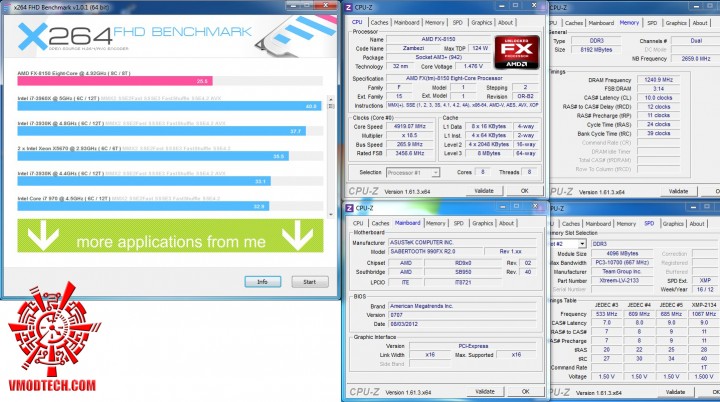Click the Link Width value x16
Viewport: 720px width, 402px height.
(430, 355)
